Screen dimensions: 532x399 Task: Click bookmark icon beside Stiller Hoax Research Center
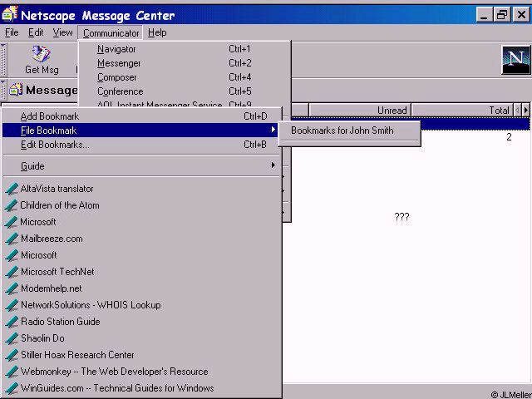(12, 355)
